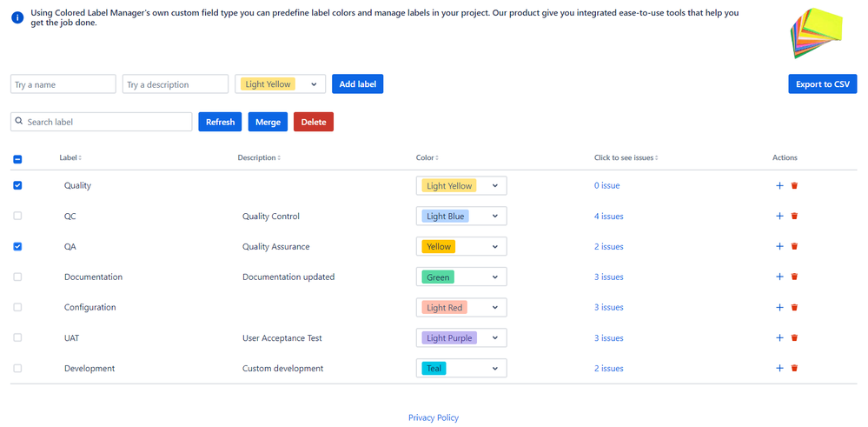Sort the table by Label column header
Viewport: 868px width, 427px height.
(x=70, y=157)
